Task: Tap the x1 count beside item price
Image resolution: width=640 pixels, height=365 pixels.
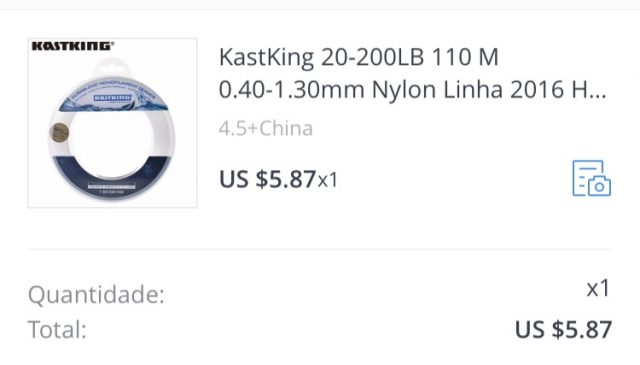Action: 328,180
